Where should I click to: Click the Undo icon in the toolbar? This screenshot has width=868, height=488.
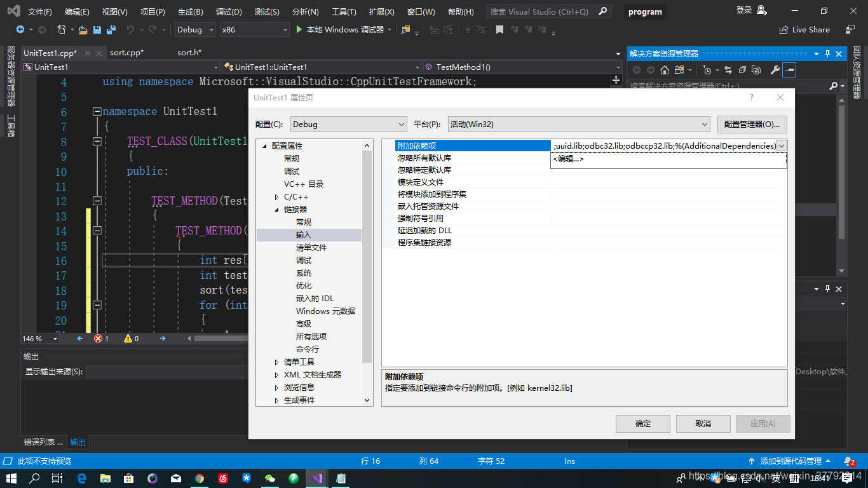pyautogui.click(x=132, y=30)
